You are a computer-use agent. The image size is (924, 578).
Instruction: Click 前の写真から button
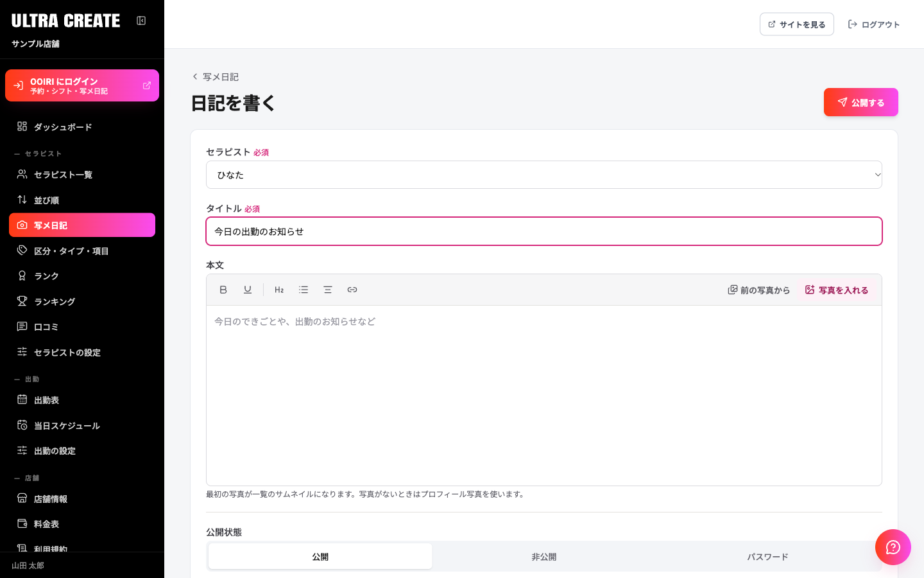pos(759,290)
